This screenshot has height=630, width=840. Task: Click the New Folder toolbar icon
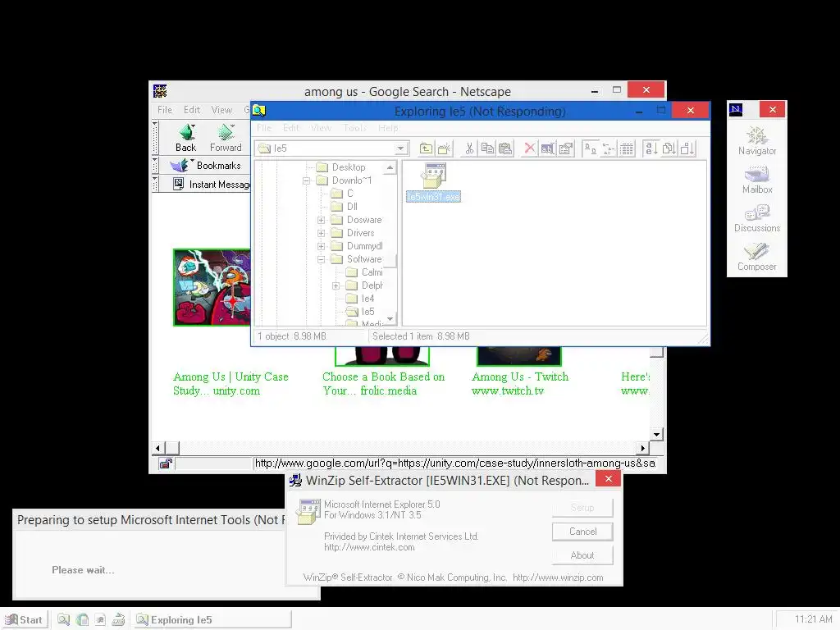pyautogui.click(x=444, y=148)
